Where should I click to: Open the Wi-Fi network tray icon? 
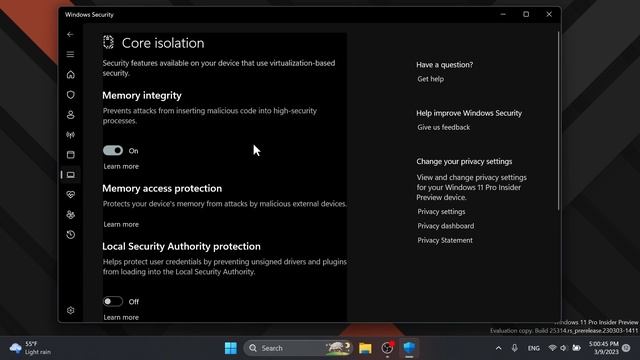[552, 348]
